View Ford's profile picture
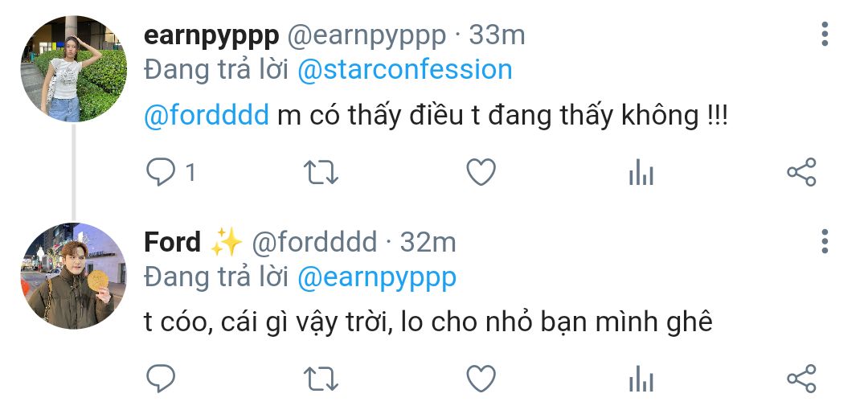Screen dimensions: 868x410 pyautogui.click(x=74, y=276)
